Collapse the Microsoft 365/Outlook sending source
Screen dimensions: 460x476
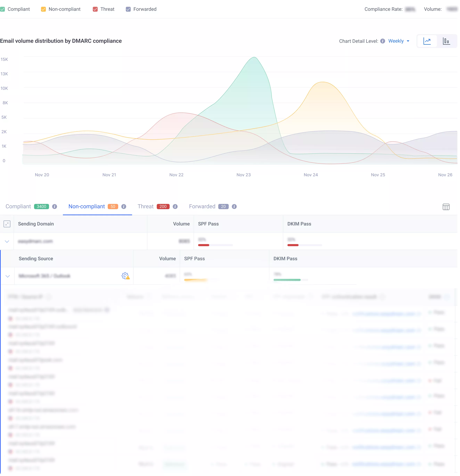[7, 276]
